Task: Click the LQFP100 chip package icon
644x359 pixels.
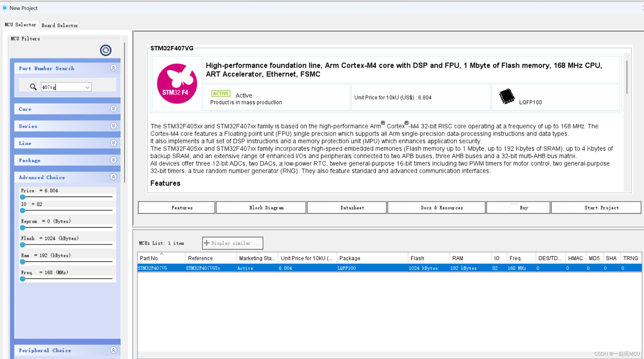Action: point(507,96)
